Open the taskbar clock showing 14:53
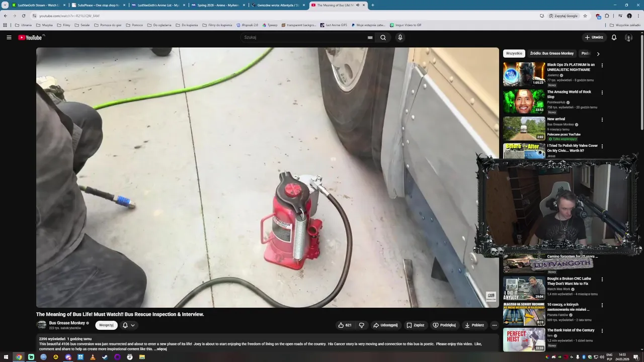This screenshot has height=362, width=644. tap(622, 357)
